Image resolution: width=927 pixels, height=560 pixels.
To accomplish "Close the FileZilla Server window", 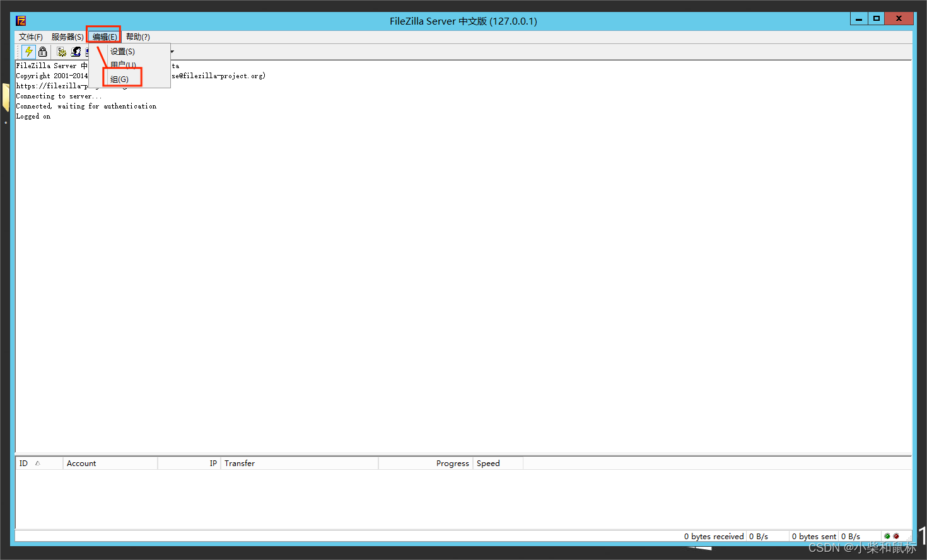I will click(x=899, y=19).
